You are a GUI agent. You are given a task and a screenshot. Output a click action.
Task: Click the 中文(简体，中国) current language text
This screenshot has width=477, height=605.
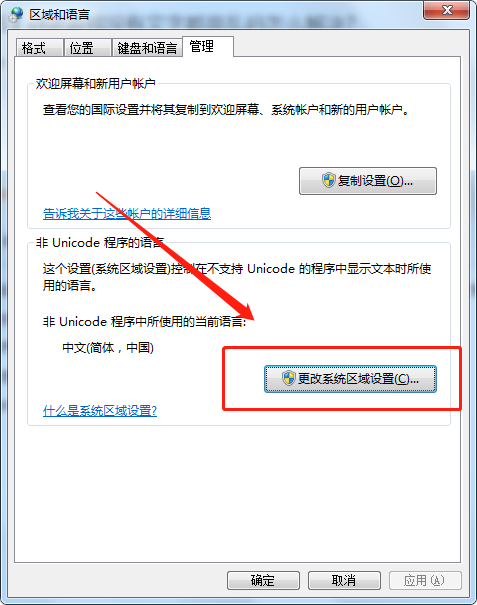(108, 348)
